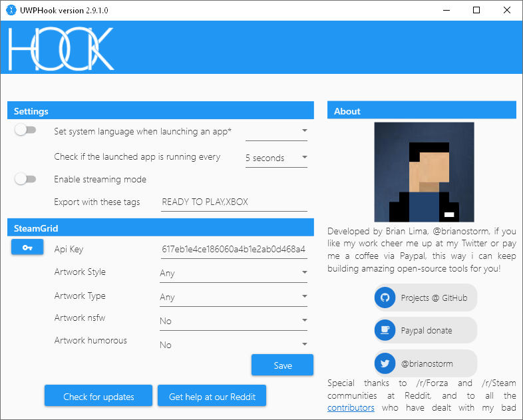Open the system language dropdown
523x420 pixels.
point(276,131)
